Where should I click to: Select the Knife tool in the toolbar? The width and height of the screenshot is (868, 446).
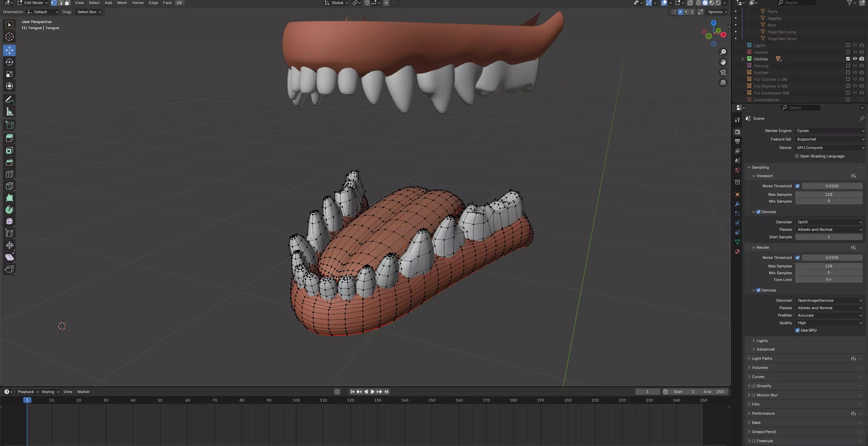[x=9, y=186]
